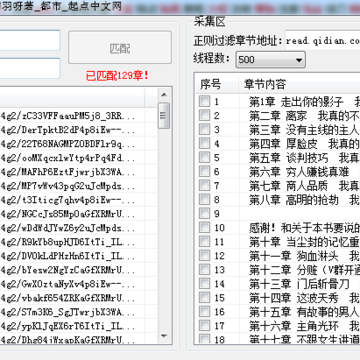This screenshot has height=360, width=360.
Task: Tick the checkbox for row 2
Action: point(204,115)
